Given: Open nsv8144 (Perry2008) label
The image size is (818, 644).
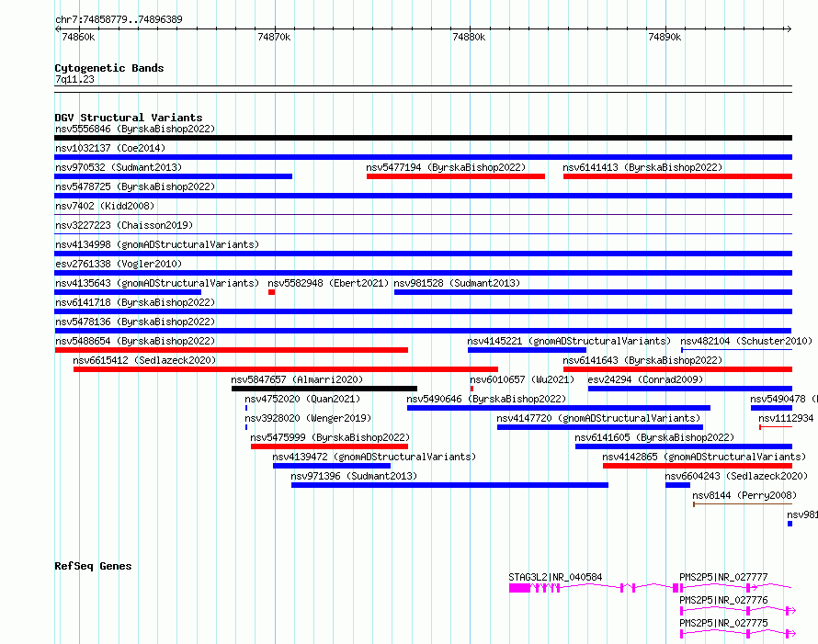Looking at the screenshot, I should point(744,495).
